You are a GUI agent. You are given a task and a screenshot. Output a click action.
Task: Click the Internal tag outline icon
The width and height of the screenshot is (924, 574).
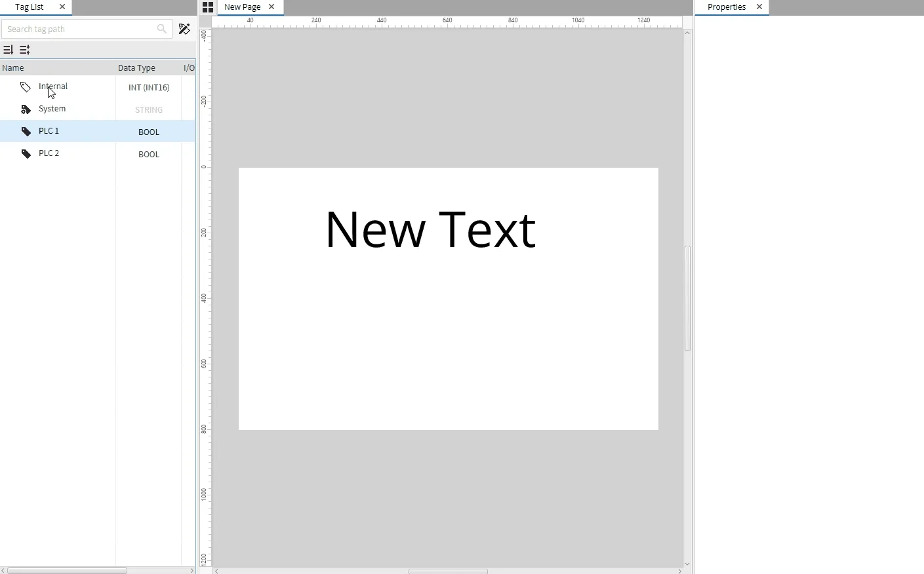[26, 87]
